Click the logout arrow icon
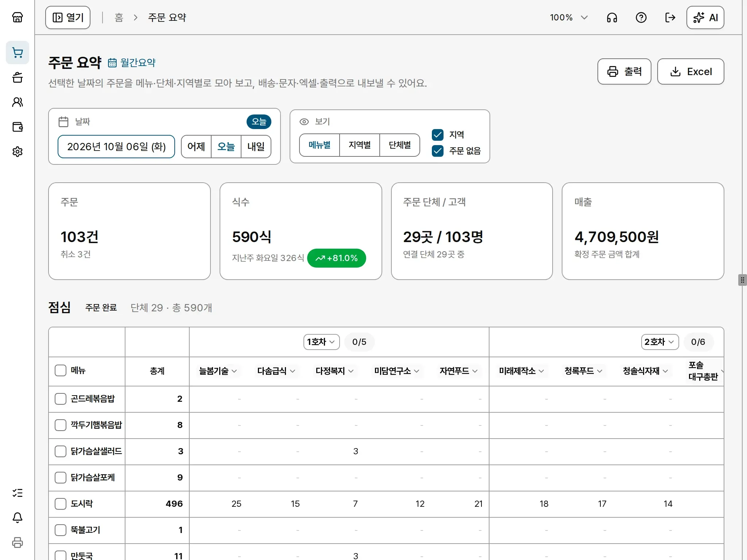 point(670,17)
